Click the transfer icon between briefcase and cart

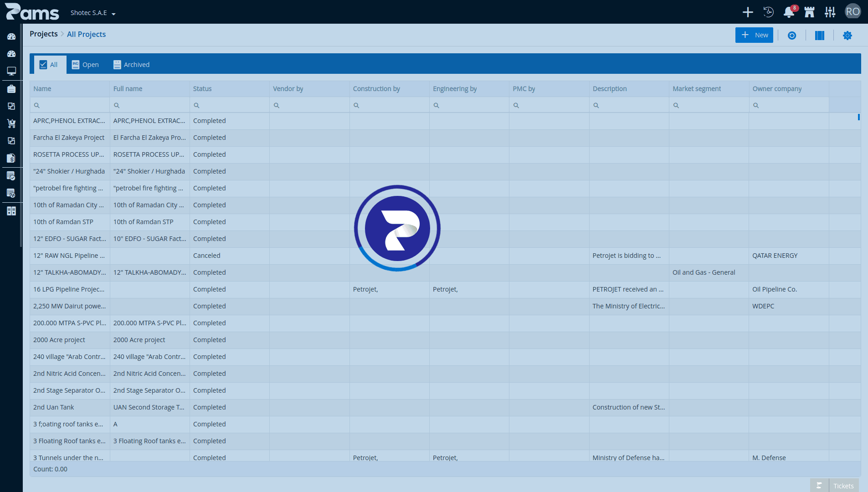11,106
